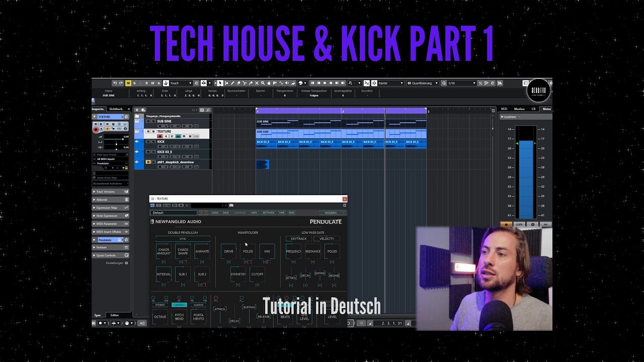This screenshot has height=362, width=644.
Task: Click the SAVE button in Pendulate
Action: pyautogui.click(x=226, y=213)
